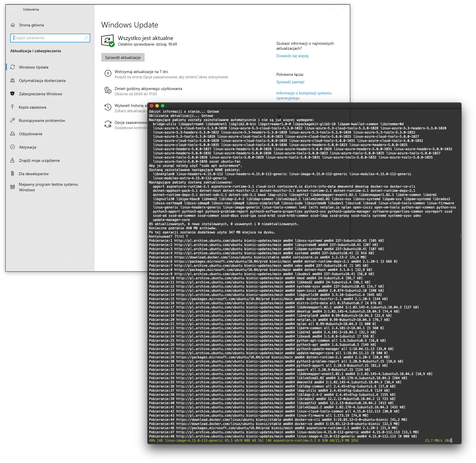Click the Windows Update page heading
Image resolution: width=476 pixels, height=463 pixels.
click(x=130, y=25)
